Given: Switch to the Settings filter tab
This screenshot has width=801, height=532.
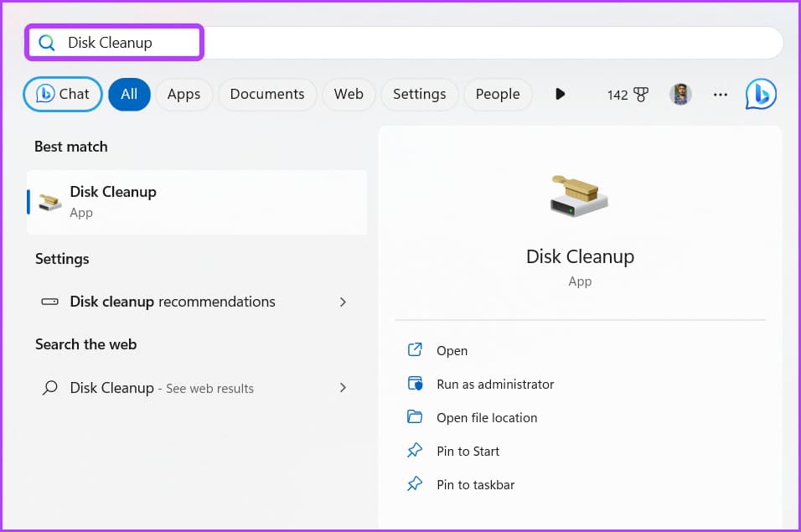Looking at the screenshot, I should point(420,94).
